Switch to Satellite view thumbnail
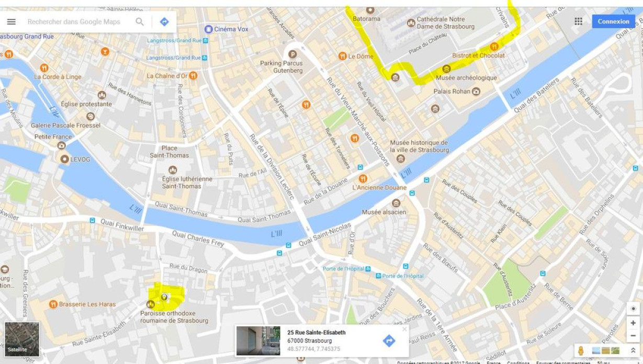The width and height of the screenshot is (643, 364). click(x=22, y=339)
